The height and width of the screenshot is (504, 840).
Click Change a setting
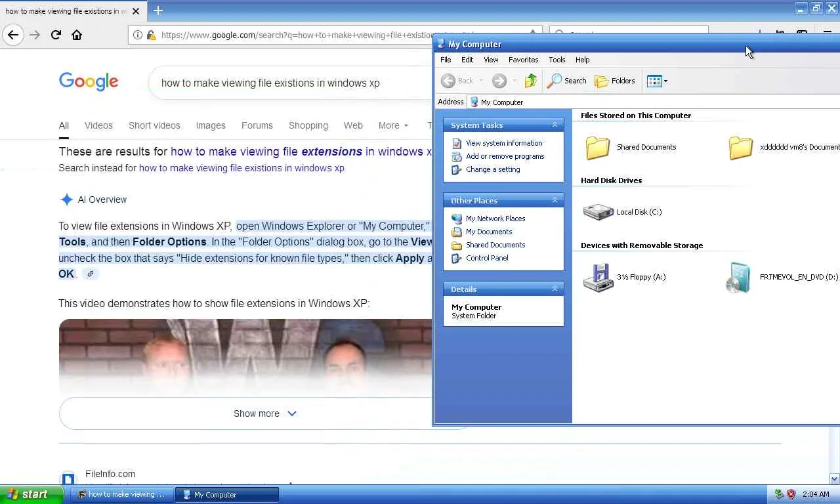click(493, 169)
